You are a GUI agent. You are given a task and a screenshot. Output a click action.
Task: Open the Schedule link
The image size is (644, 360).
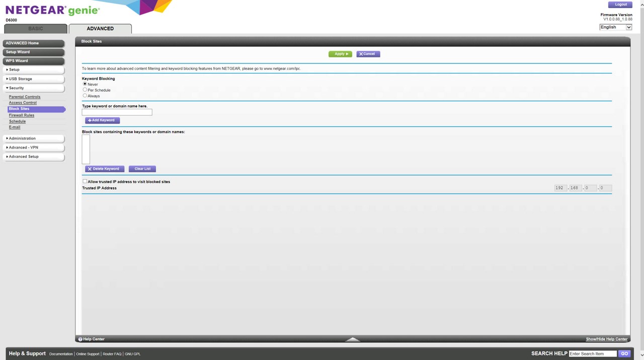pyautogui.click(x=17, y=121)
